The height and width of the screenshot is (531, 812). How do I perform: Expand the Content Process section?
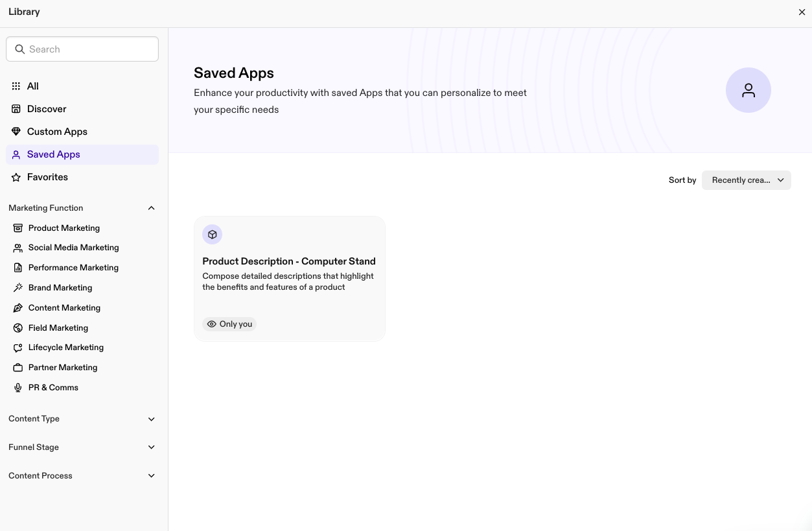(x=152, y=476)
